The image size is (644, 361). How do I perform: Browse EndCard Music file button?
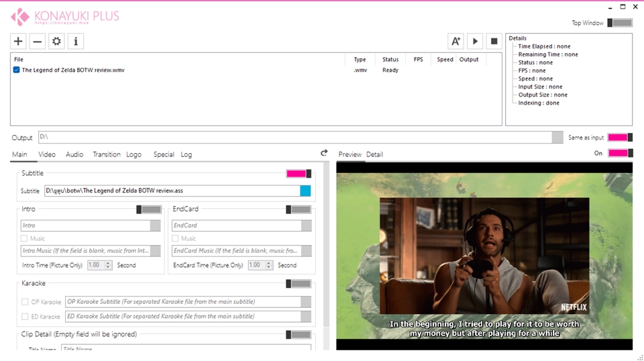point(307,251)
